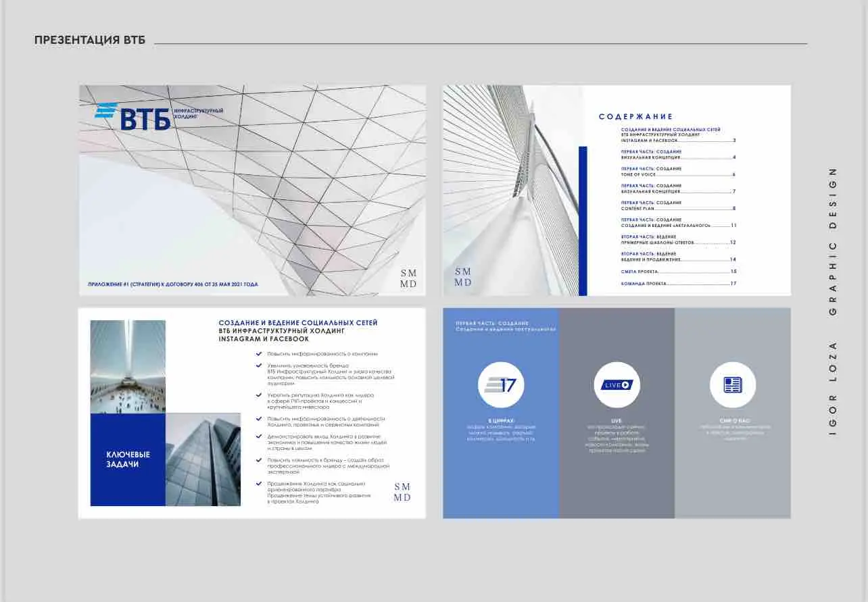868x602 pixels.
Task: Click the SM MD monogram on the cover slide
Action: point(408,278)
